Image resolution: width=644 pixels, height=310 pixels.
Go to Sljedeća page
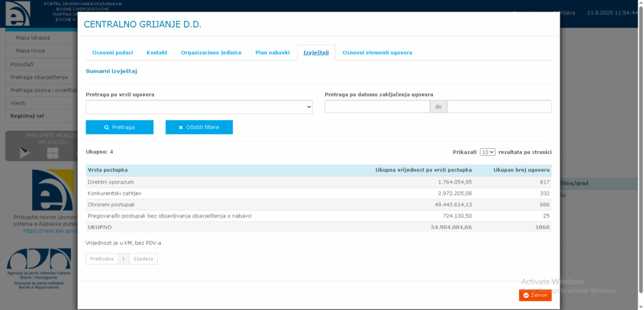[143, 258]
